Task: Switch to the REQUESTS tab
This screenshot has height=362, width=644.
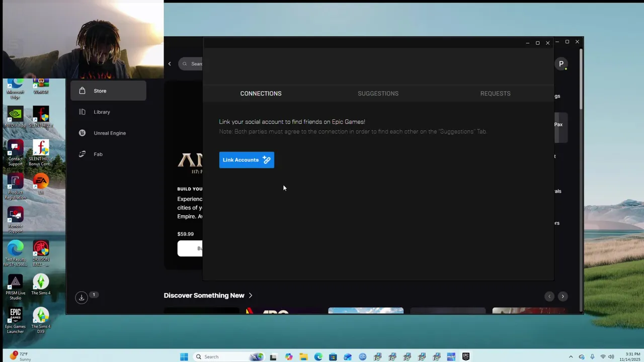Action: pos(495,94)
